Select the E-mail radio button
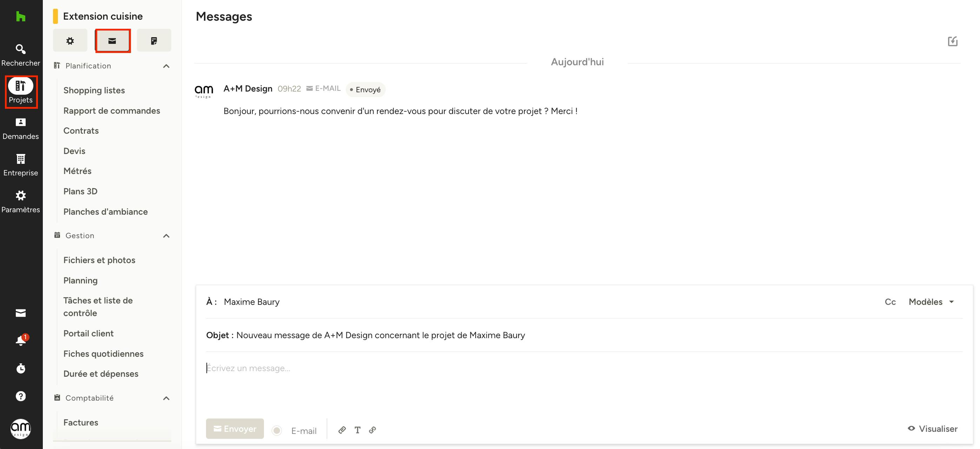Image resolution: width=980 pixels, height=449 pixels. click(x=277, y=430)
